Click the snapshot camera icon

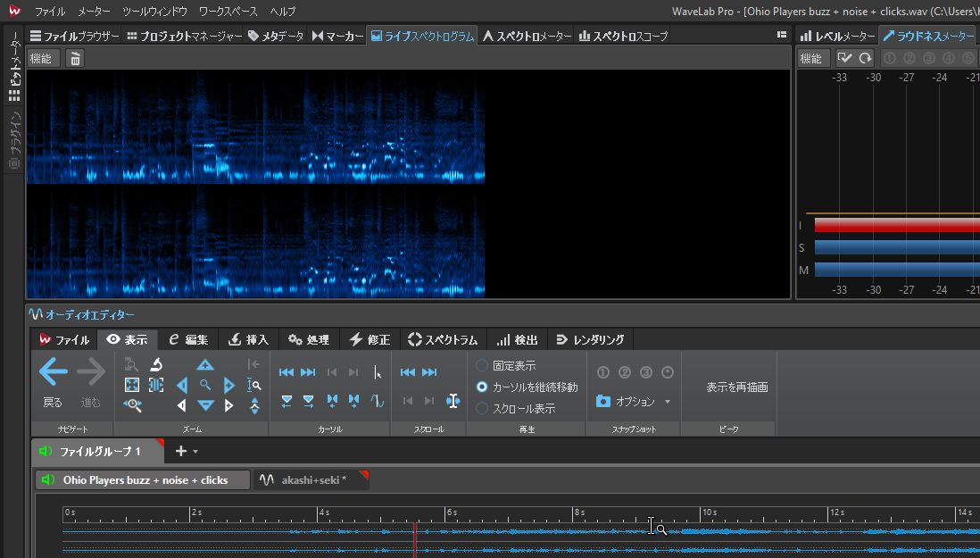click(603, 401)
